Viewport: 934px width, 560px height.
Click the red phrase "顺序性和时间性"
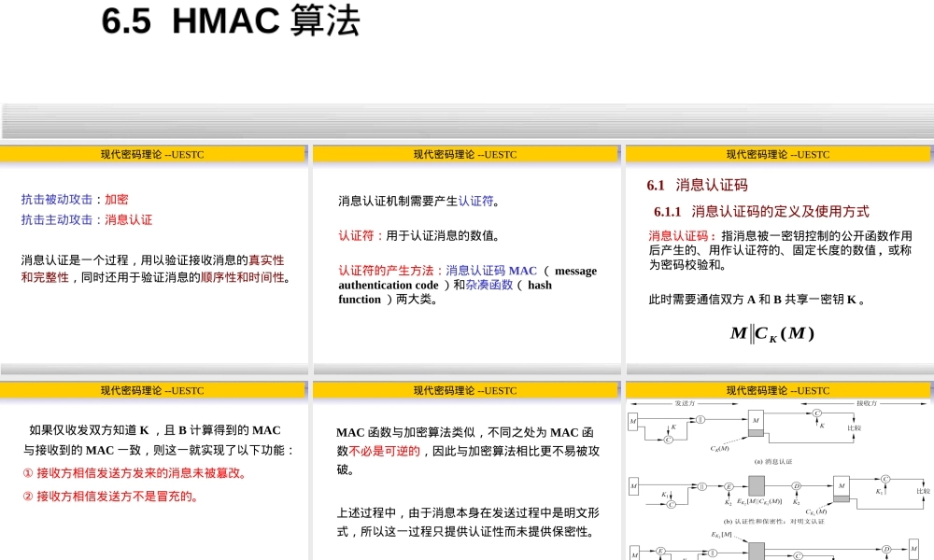point(243,277)
